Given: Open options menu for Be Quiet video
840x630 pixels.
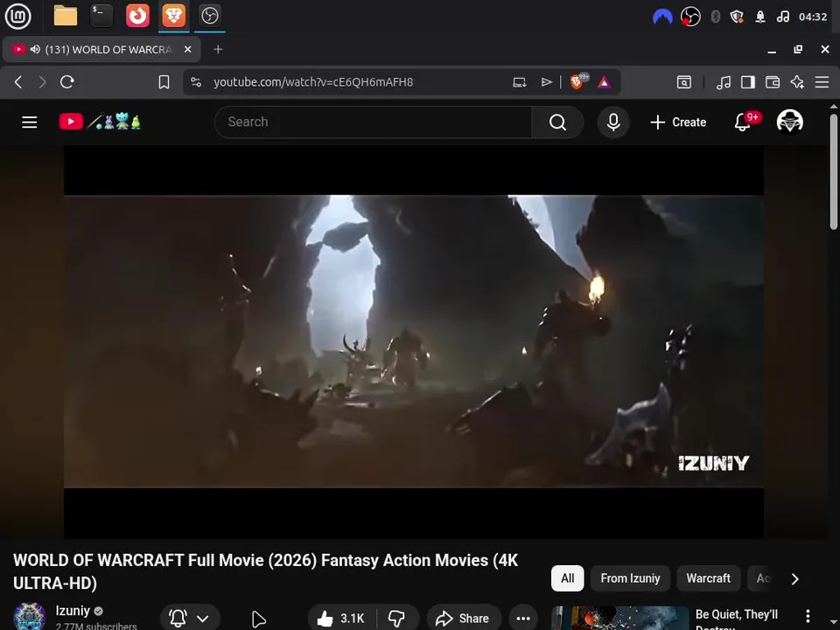Looking at the screenshot, I should pos(808,616).
